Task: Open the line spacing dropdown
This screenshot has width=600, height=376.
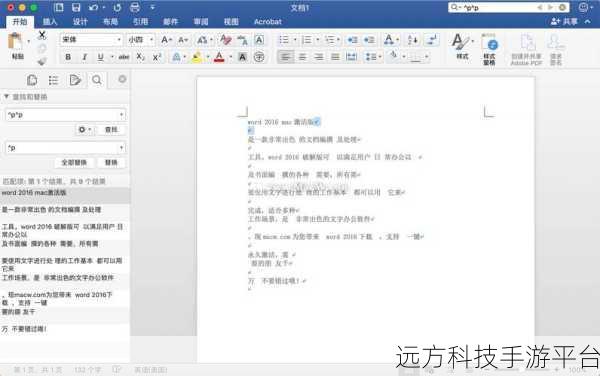Action: [x=373, y=57]
